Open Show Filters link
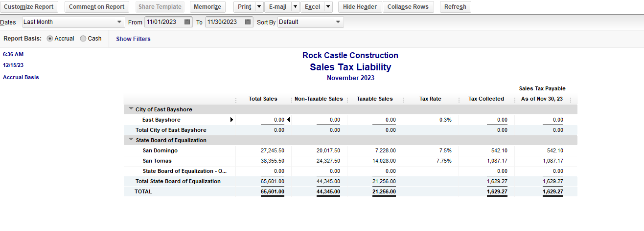644x231 pixels. click(133, 39)
